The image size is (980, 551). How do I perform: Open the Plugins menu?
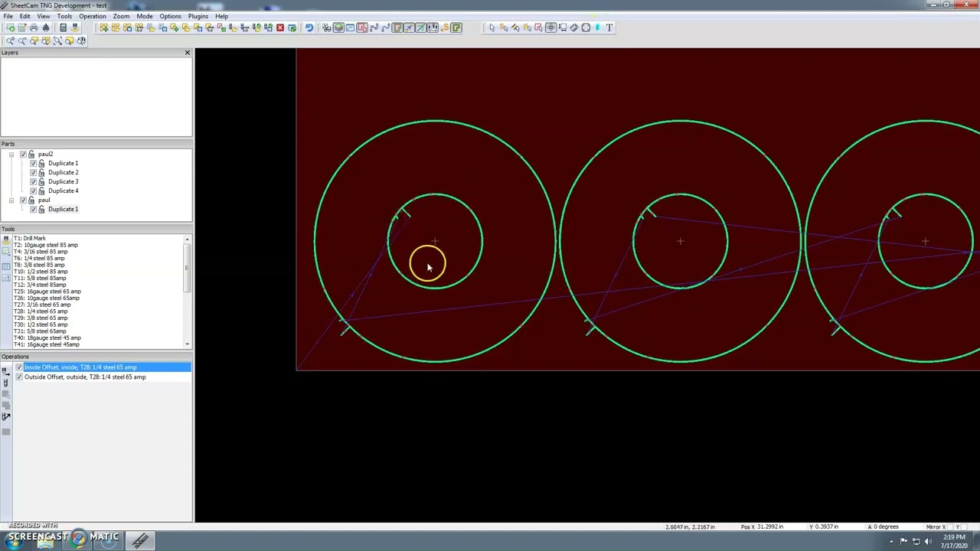click(198, 16)
